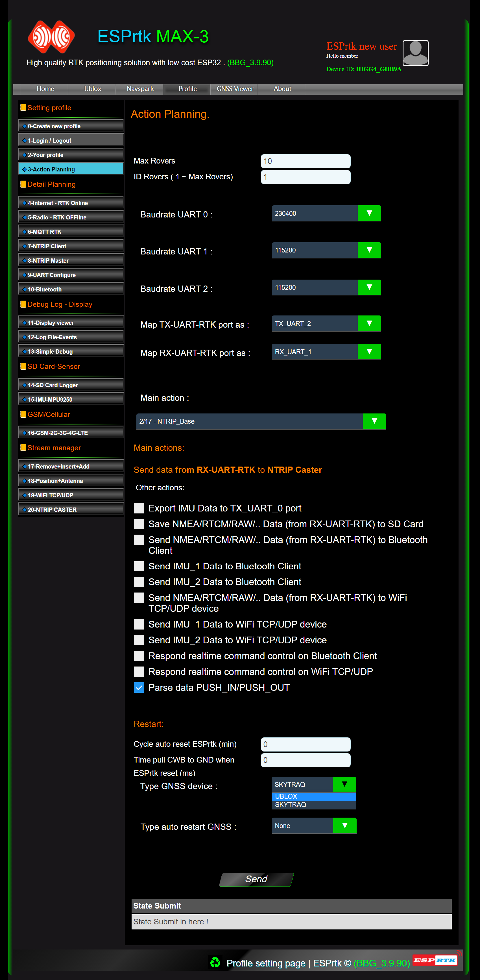
Task: Click the orange Setting profile section icon
Action: [x=23, y=108]
